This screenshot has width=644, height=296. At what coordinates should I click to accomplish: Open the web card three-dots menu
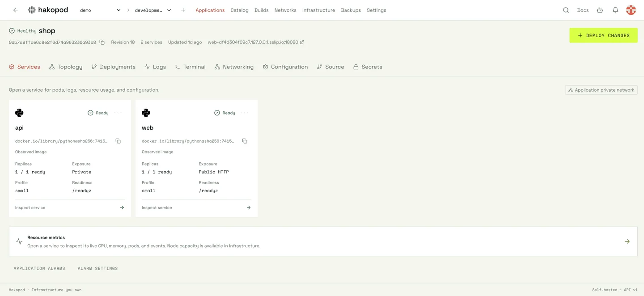click(x=245, y=113)
